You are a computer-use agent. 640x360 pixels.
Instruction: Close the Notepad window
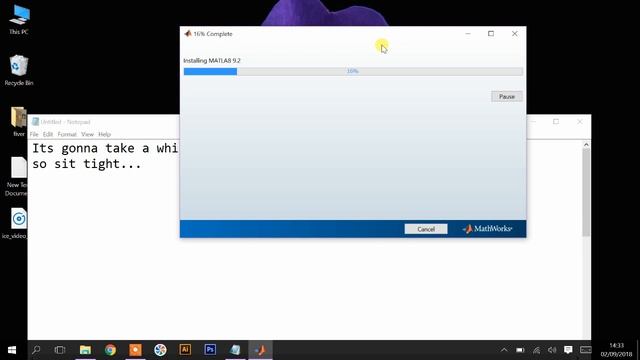(580, 122)
